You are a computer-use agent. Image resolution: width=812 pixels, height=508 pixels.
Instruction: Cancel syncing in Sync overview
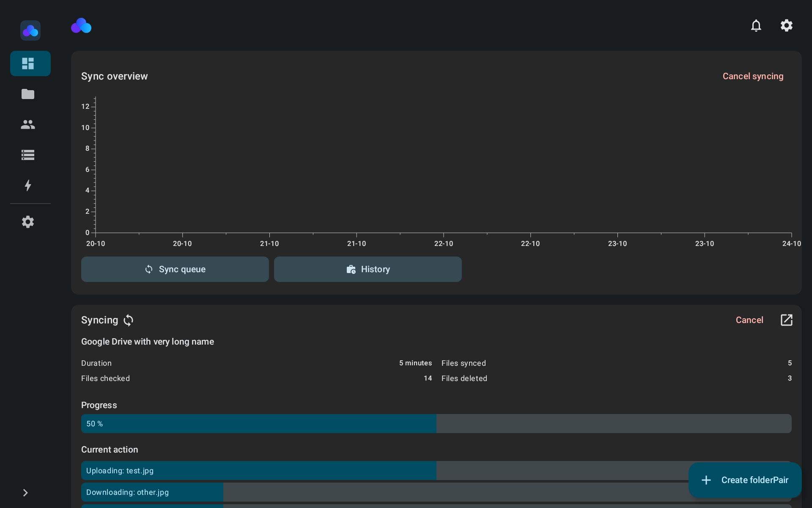[753, 76]
